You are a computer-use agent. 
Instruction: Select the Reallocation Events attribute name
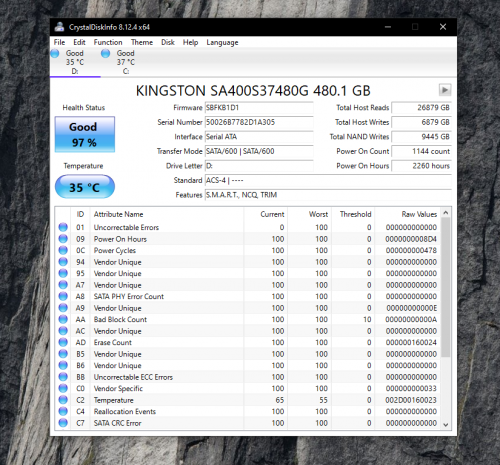(125, 411)
